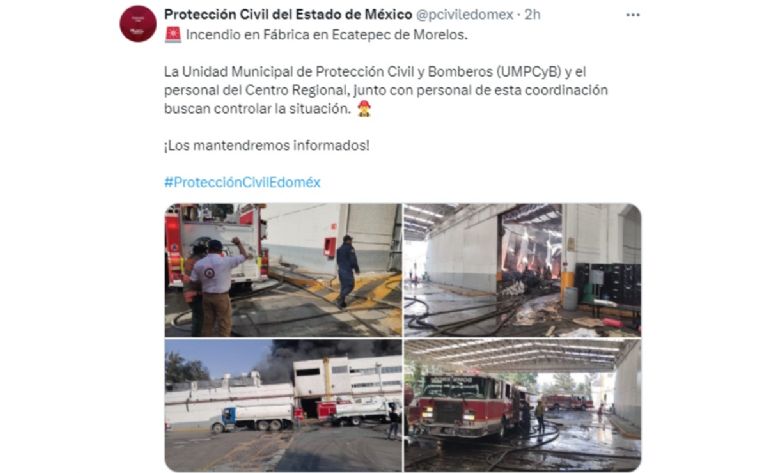Viewport: 768px width, 473px height.
Task: Open the tweet's three-dot more options menu
Action: [633, 15]
